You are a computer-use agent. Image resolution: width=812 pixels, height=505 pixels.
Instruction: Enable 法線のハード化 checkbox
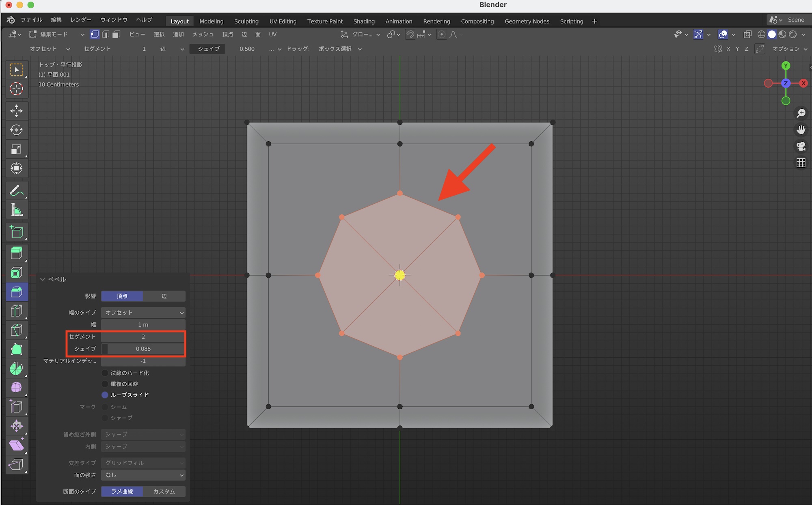coord(105,373)
